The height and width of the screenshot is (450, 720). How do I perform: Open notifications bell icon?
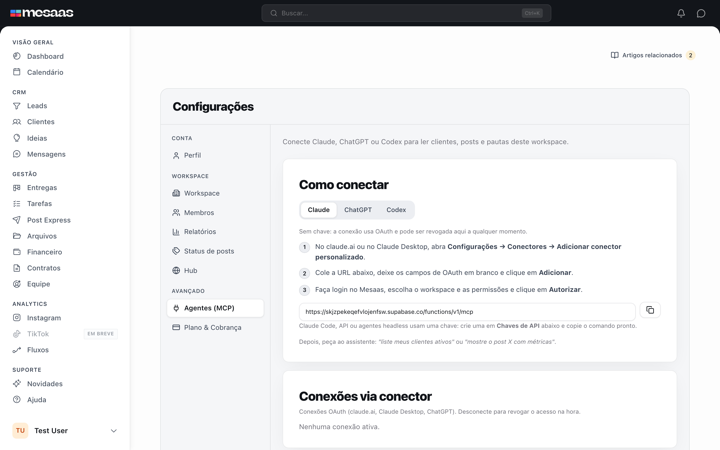point(681,13)
